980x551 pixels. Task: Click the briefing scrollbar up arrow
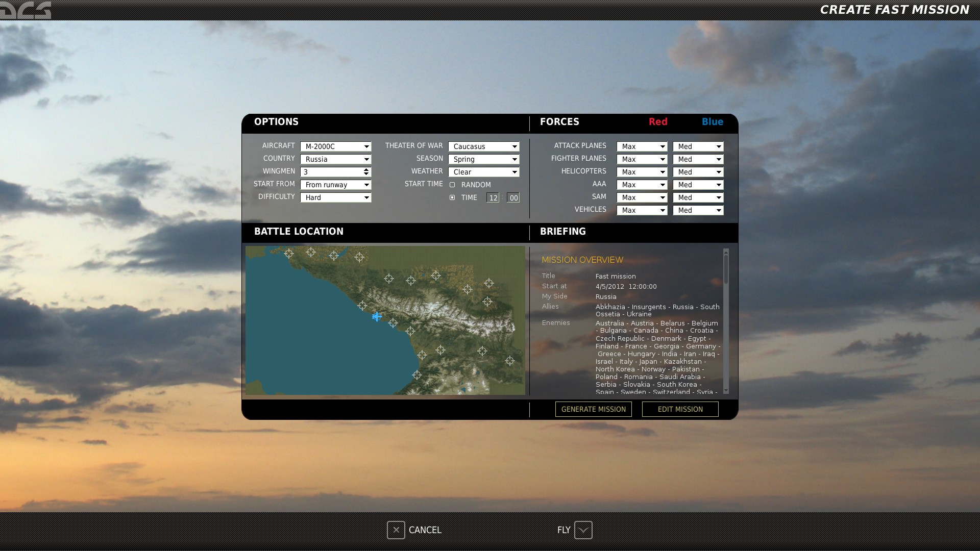[726, 252]
